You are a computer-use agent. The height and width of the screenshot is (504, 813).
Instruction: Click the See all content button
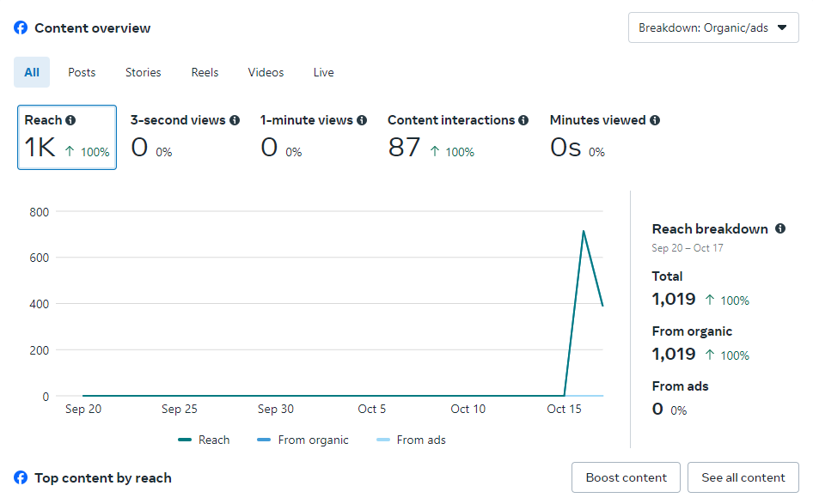click(x=743, y=478)
